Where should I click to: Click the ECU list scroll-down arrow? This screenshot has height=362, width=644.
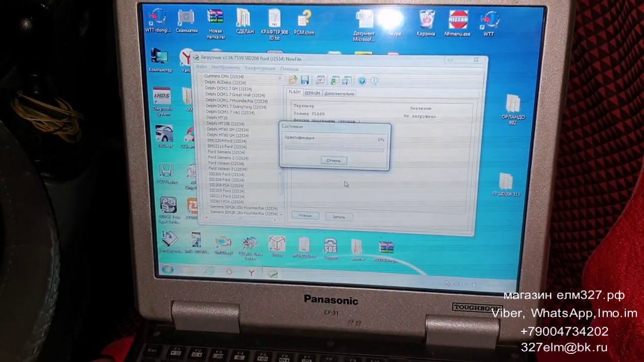282,214
